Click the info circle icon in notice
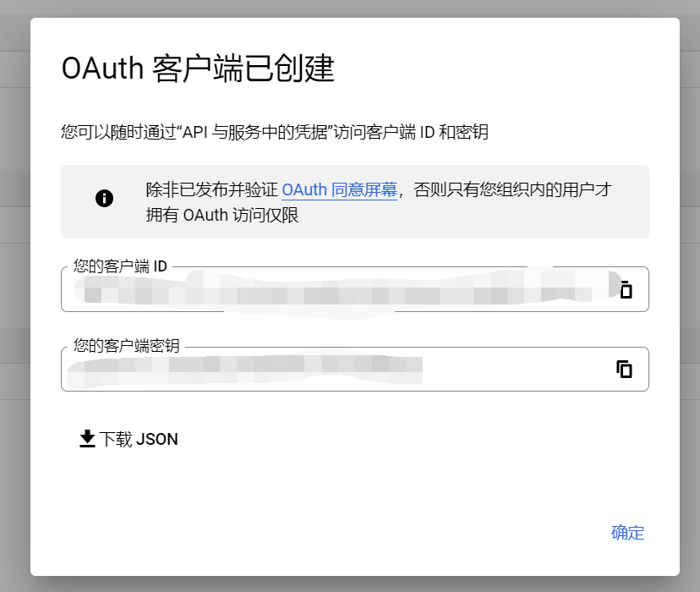700x592 pixels. [x=105, y=198]
